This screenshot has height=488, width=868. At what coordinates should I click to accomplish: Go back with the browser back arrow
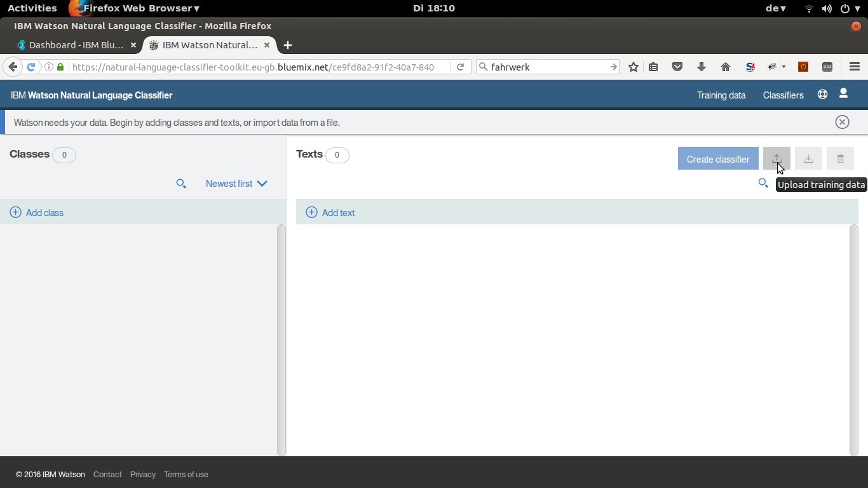[x=13, y=67]
